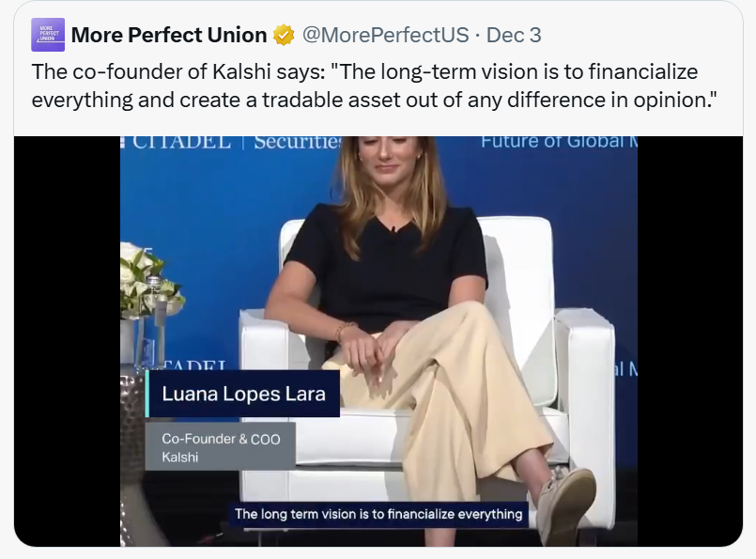Click the speaker's beige shoe

tap(566, 503)
